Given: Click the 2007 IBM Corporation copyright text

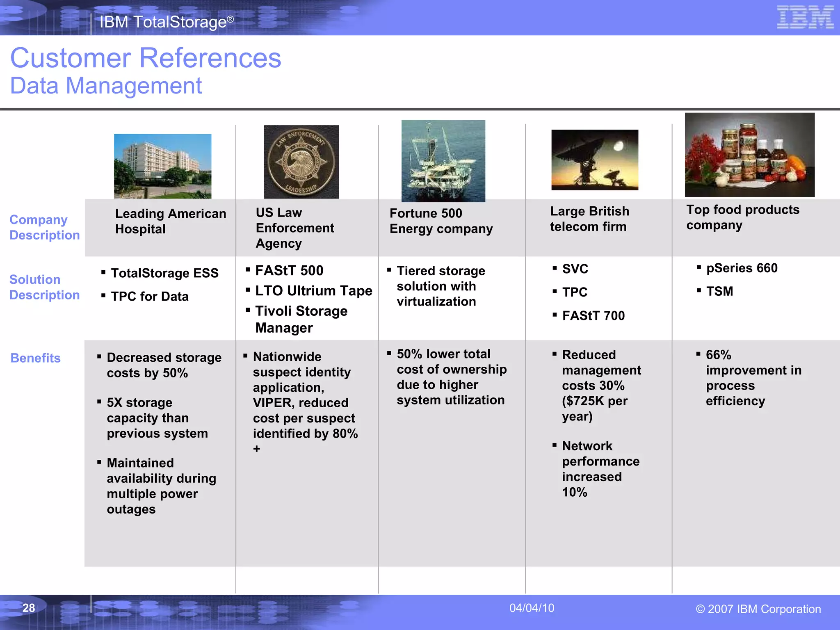Looking at the screenshot, I should [x=758, y=609].
